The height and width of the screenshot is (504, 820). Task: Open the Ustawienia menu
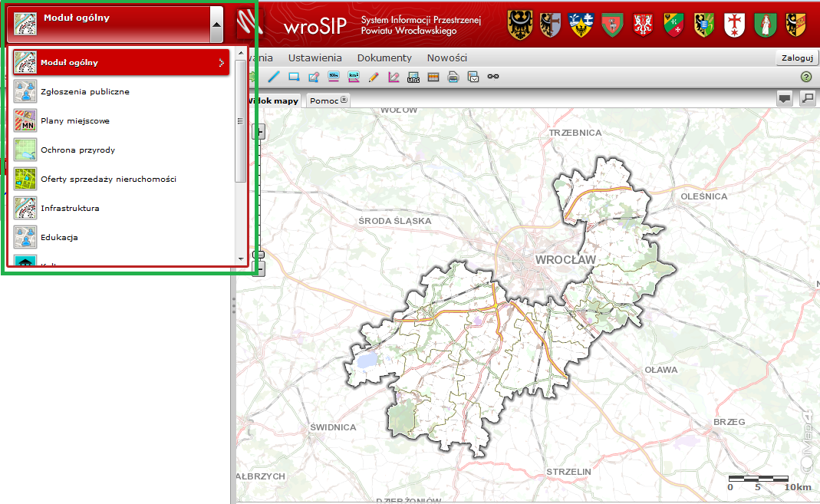click(314, 58)
